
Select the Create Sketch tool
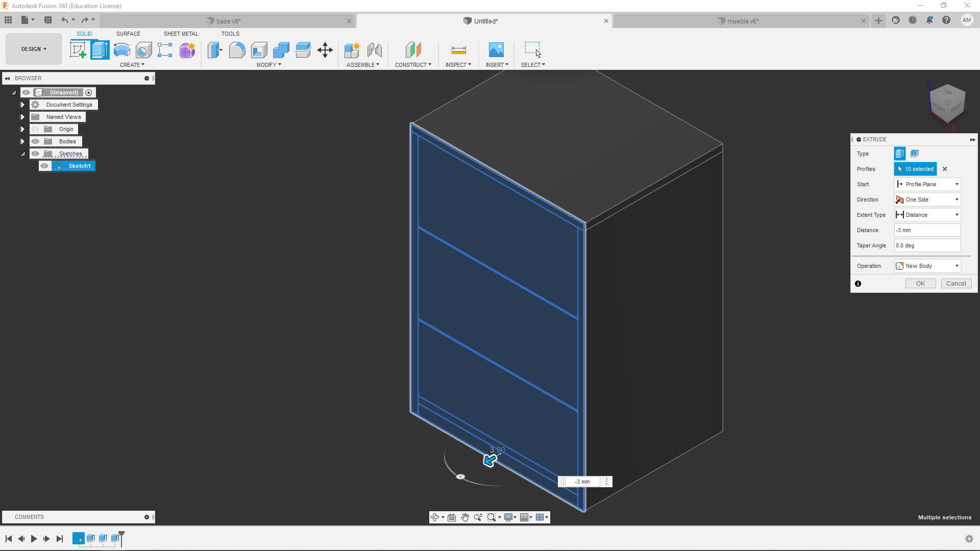pyautogui.click(x=78, y=50)
